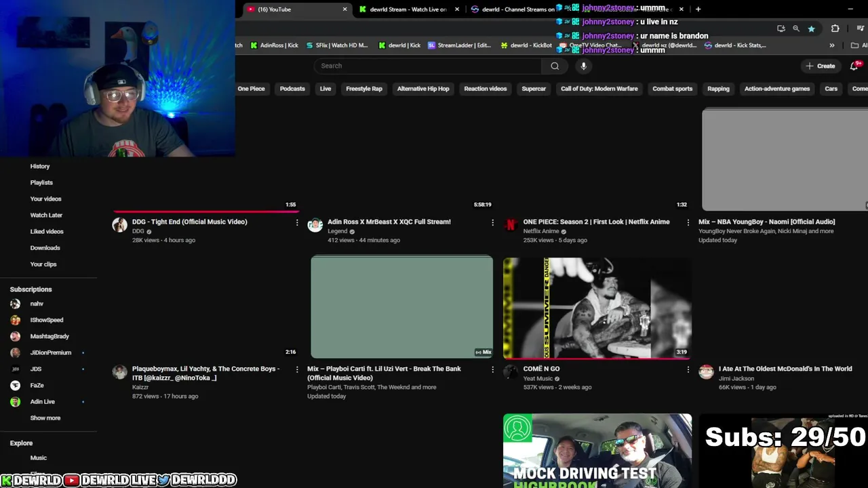Filter by the Combat sports chip
868x488 pixels.
[673, 89]
